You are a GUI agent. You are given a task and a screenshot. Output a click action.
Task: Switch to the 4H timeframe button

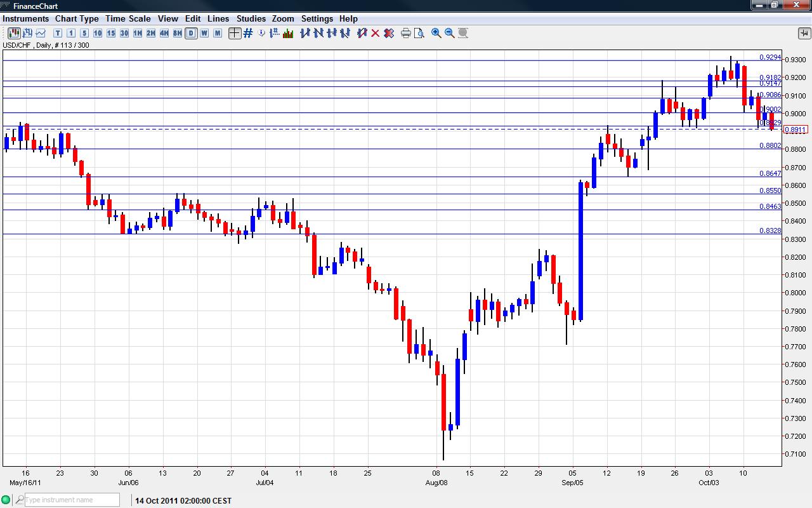click(164, 33)
